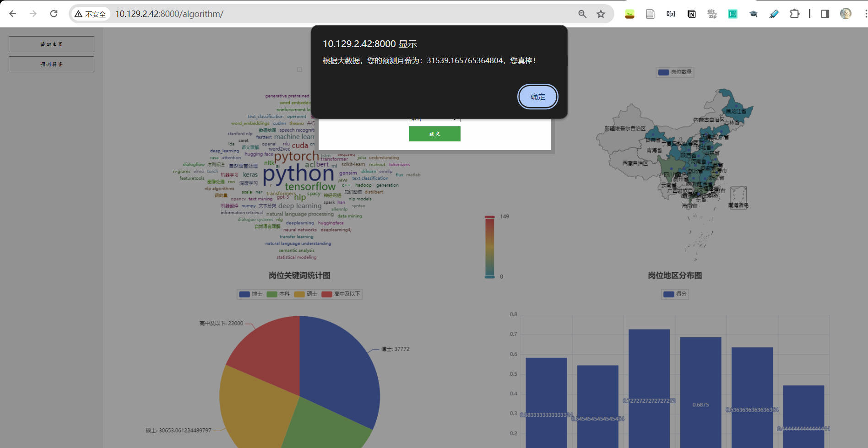Click the color gradient heat scale slider
Image resolution: width=868 pixels, height=448 pixels.
[490, 246]
